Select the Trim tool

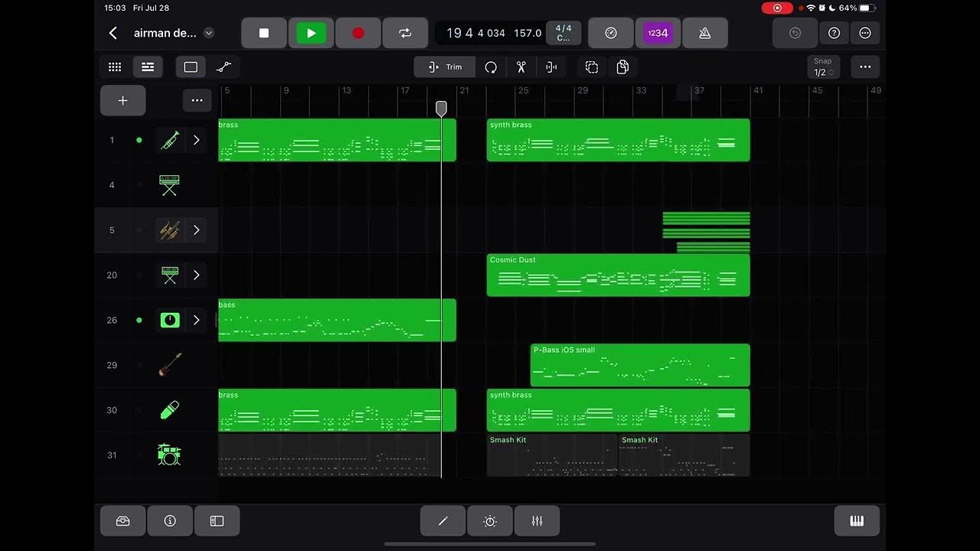coord(445,67)
